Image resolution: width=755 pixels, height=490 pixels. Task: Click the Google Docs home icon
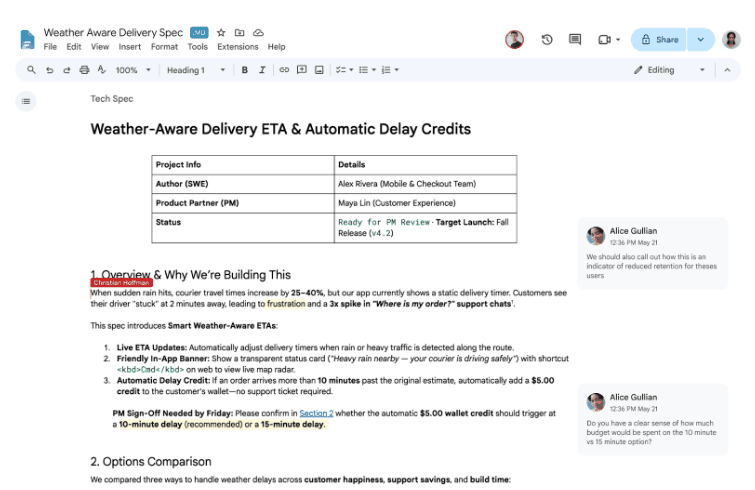[x=27, y=39]
